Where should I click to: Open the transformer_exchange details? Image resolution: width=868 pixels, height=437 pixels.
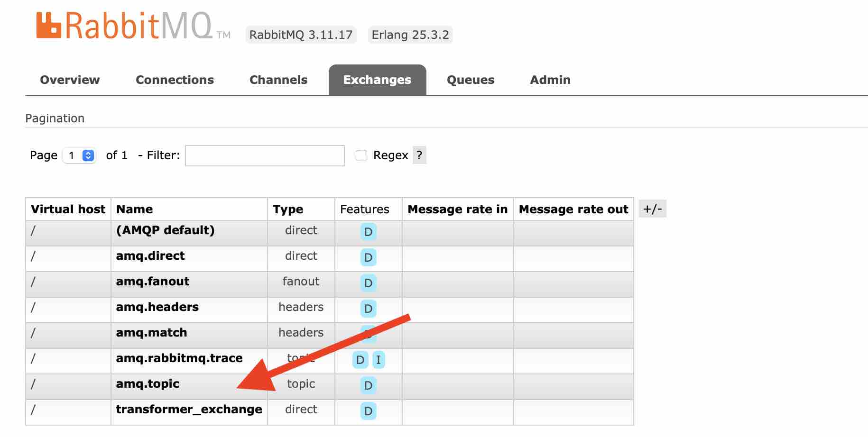click(x=189, y=410)
